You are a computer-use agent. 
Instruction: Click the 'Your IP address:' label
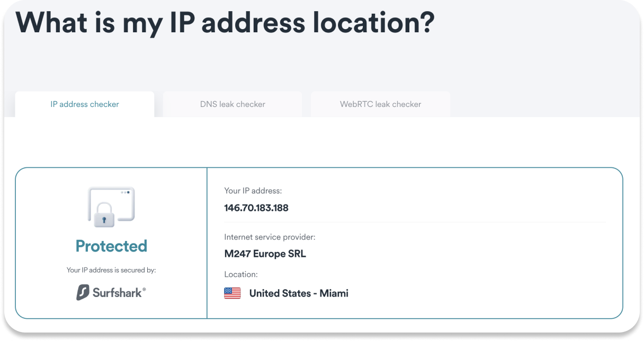[253, 191]
